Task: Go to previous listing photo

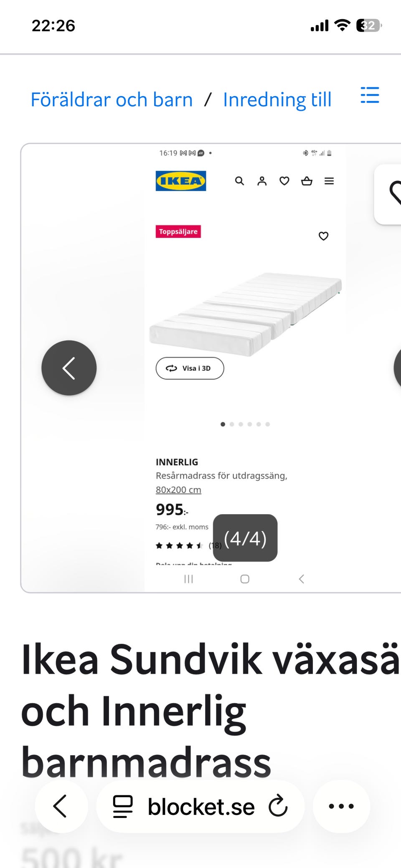Action: click(x=69, y=368)
